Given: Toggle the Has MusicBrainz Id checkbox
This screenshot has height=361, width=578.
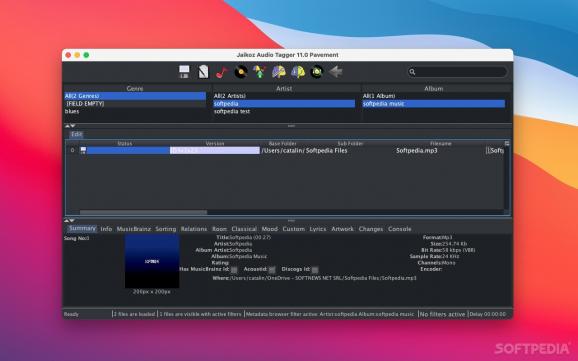Looking at the screenshot, I should [234, 270].
